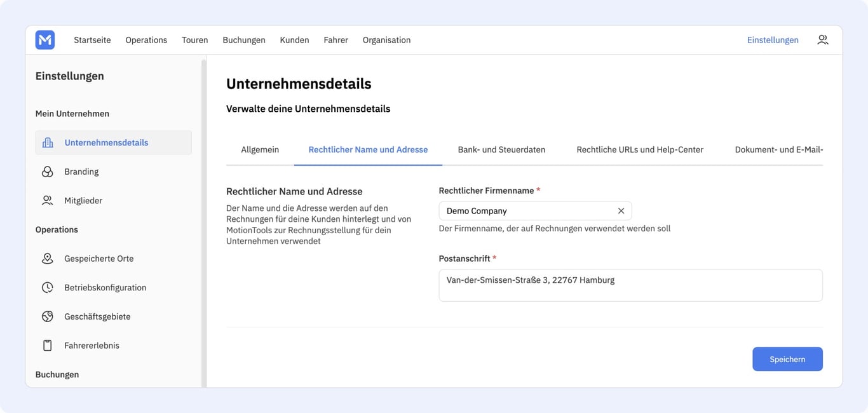The height and width of the screenshot is (413, 868).
Task: Click the Betriebskonfiguration clock icon
Action: point(48,287)
